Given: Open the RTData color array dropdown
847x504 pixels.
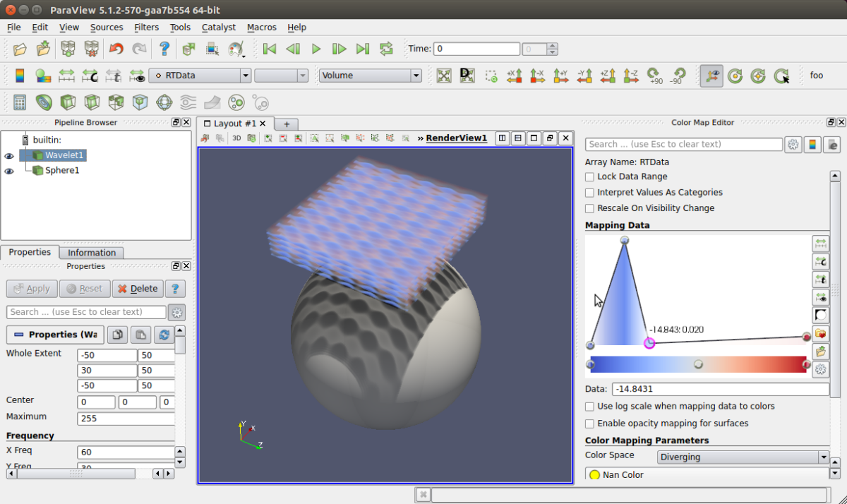Looking at the screenshot, I should [x=200, y=76].
